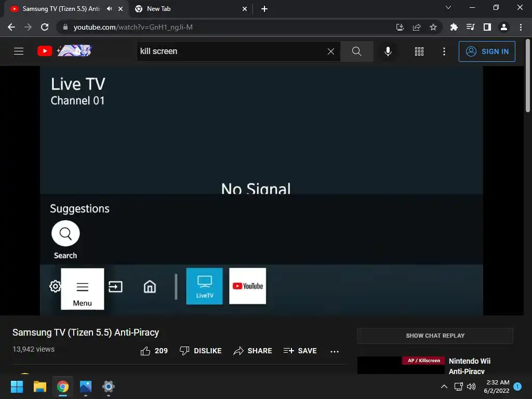The image size is (532, 399).
Task: Share this page from address bar
Action: pyautogui.click(x=417, y=27)
